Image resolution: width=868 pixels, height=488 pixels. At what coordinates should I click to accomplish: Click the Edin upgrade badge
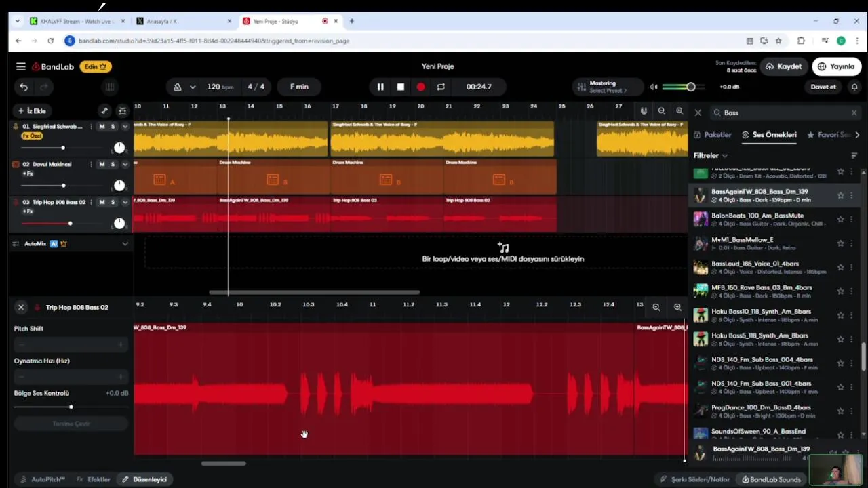coord(96,66)
